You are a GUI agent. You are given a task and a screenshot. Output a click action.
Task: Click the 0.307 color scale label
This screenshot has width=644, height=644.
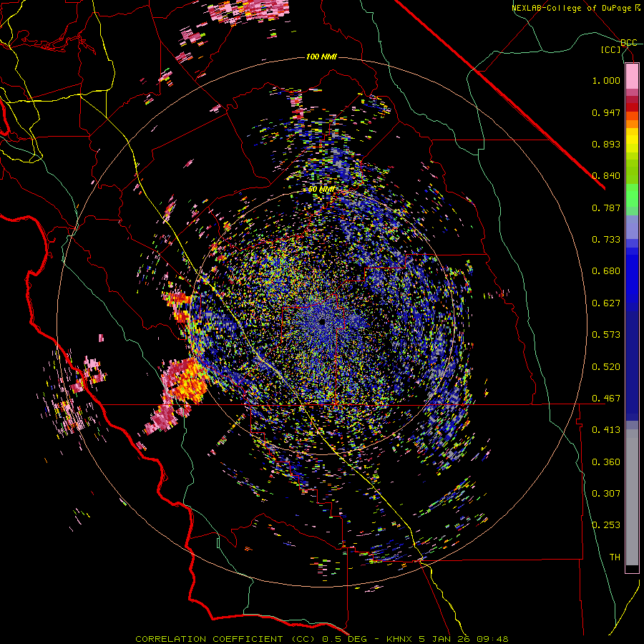point(606,494)
